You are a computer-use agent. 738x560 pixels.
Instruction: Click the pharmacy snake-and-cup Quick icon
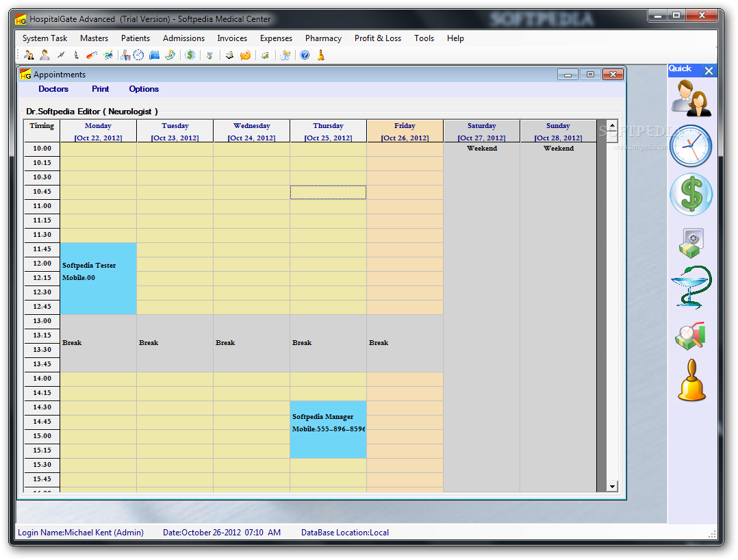tap(691, 287)
